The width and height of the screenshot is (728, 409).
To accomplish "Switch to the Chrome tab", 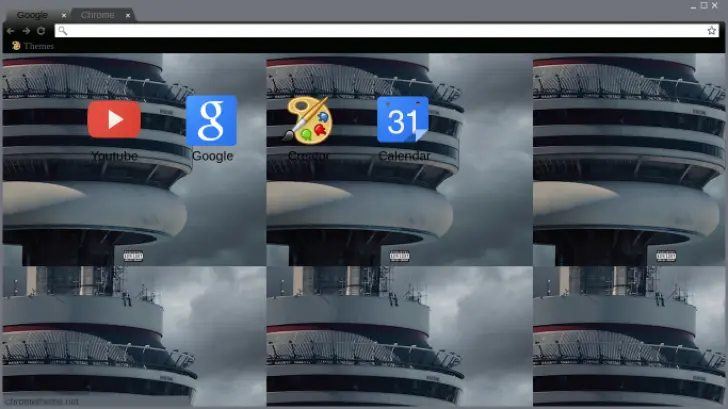I will point(97,16).
